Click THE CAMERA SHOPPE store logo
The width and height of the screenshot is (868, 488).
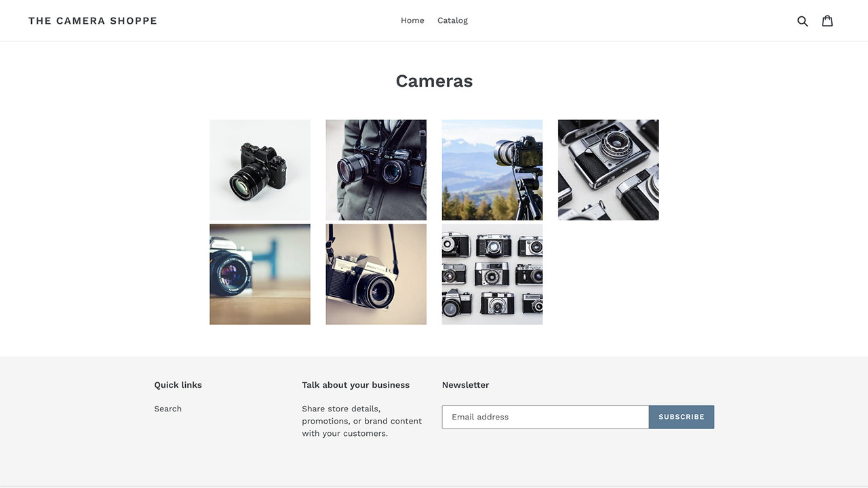click(x=92, y=20)
